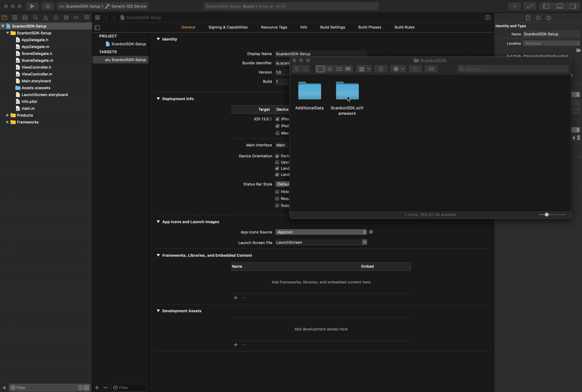582x392 pixels.
Task: Add frameworks with the plus button
Action: click(x=236, y=298)
